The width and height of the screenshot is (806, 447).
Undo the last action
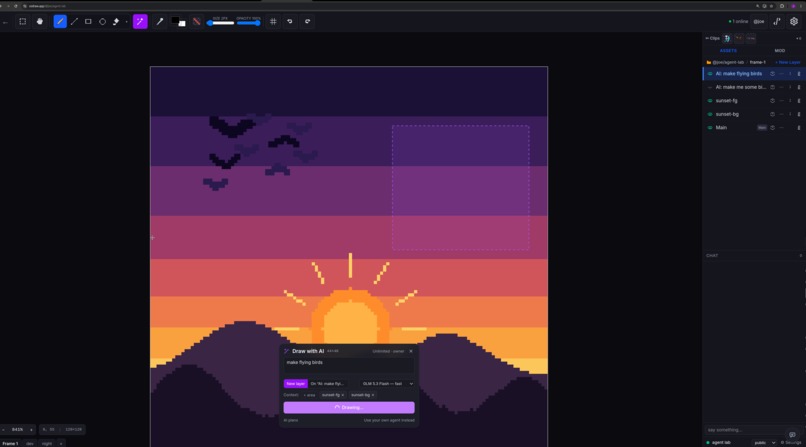290,22
